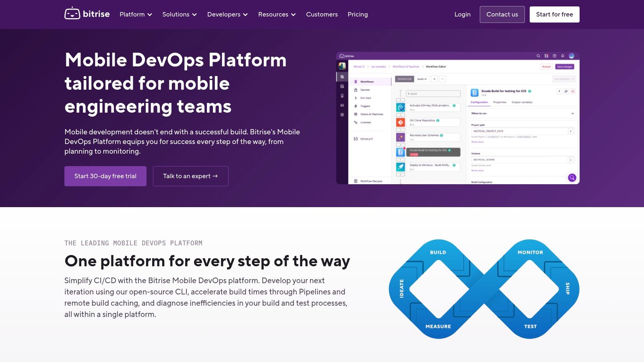
Task: Click the ios-samples breadcrumb in preview
Action: 378,67
